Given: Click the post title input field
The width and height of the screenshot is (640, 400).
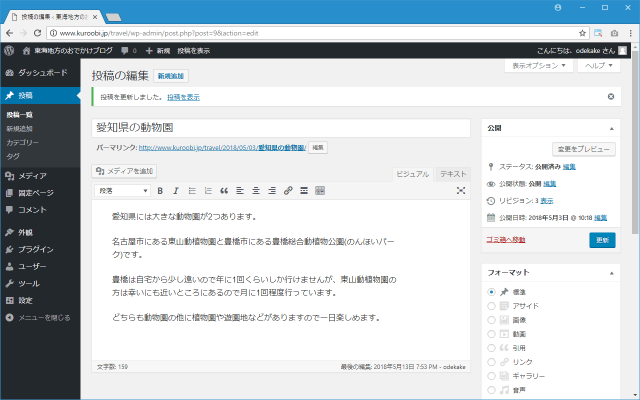Looking at the screenshot, I should (x=280, y=128).
